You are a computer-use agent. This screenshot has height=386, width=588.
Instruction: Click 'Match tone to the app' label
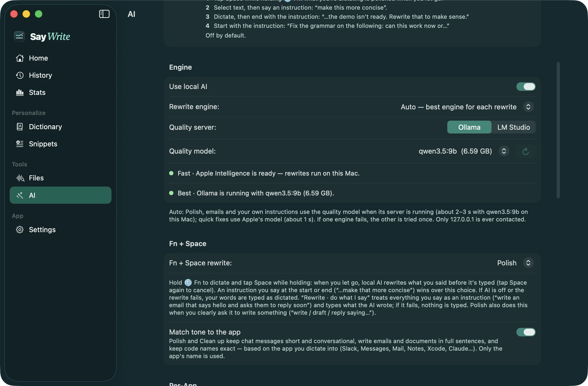[205, 332]
